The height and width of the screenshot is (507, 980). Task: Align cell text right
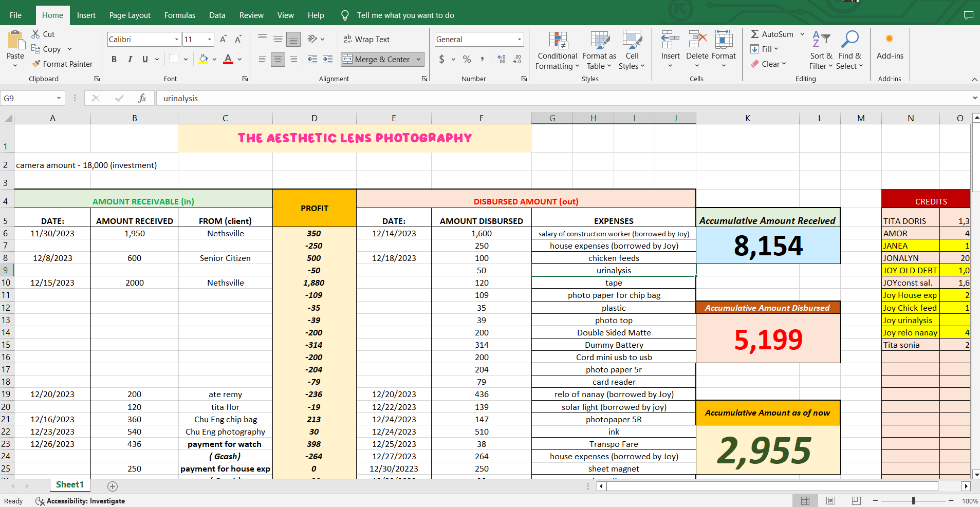tap(293, 59)
